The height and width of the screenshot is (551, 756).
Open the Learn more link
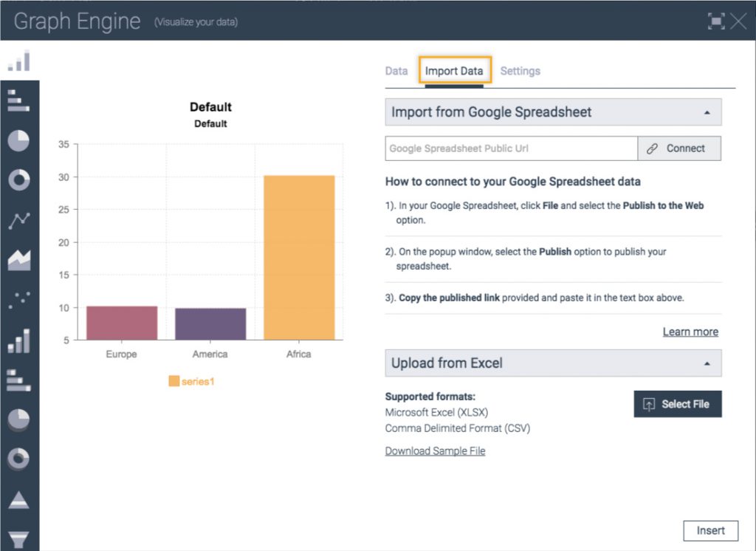[690, 332]
